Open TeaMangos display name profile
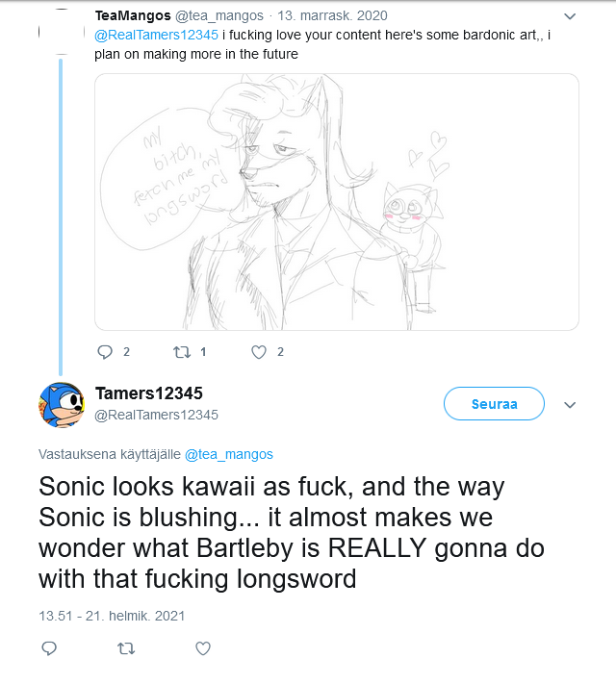 coord(133,16)
